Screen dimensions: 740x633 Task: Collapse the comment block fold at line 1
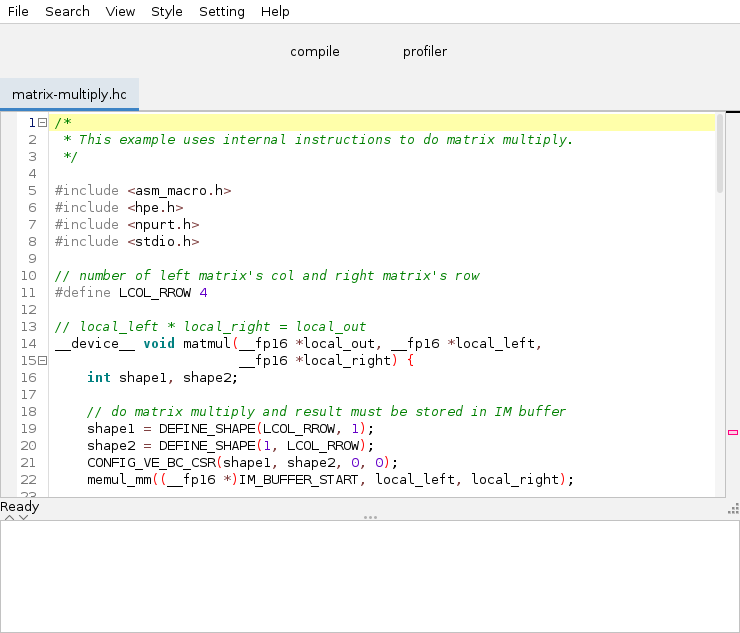[x=42, y=123]
